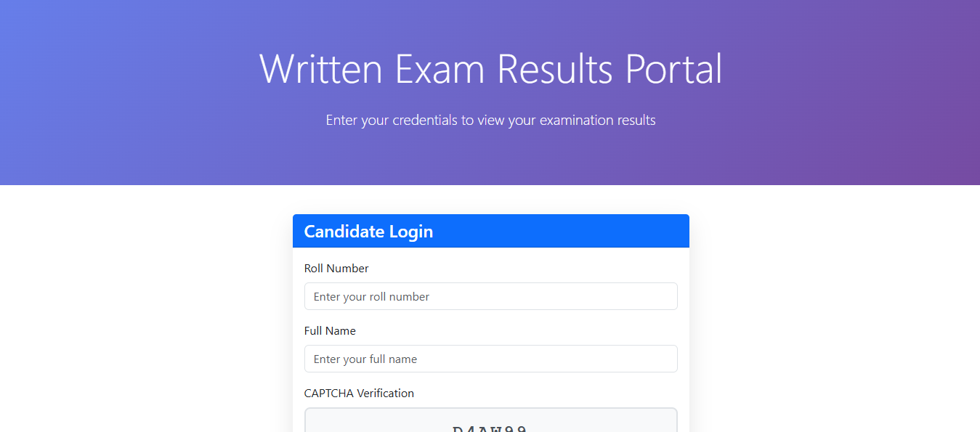Screen dimensions: 980x432
Task: Click the CAPTCHA Verification label
Action: click(359, 393)
